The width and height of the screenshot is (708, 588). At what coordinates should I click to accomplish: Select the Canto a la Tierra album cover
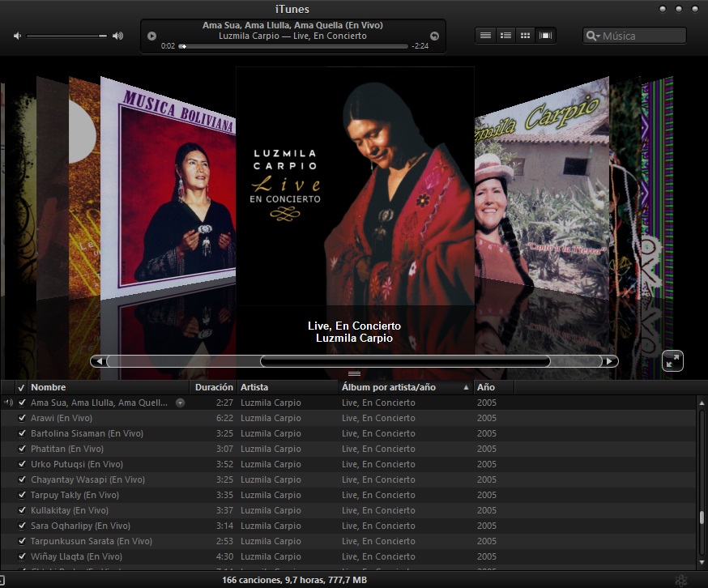[x=542, y=190]
